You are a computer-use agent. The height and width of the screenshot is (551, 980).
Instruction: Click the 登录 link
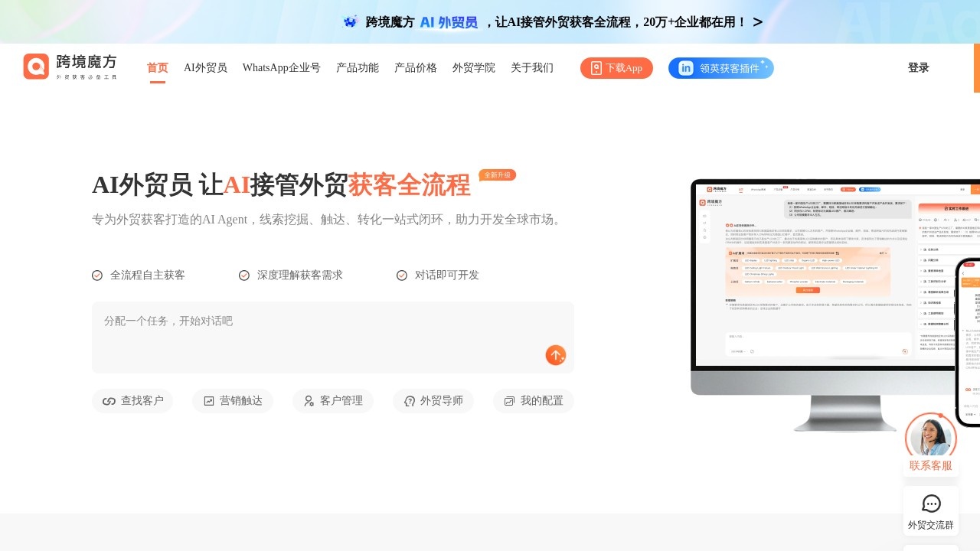(919, 67)
